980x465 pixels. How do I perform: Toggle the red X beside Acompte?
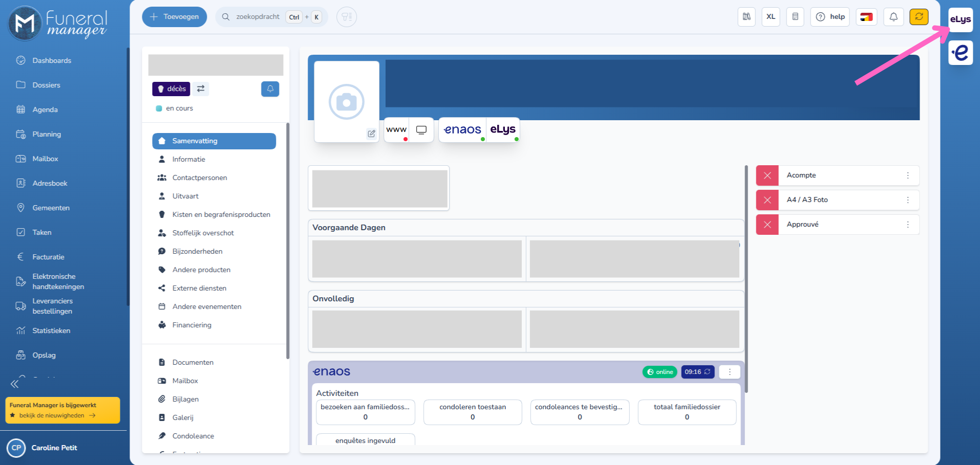tap(768, 175)
